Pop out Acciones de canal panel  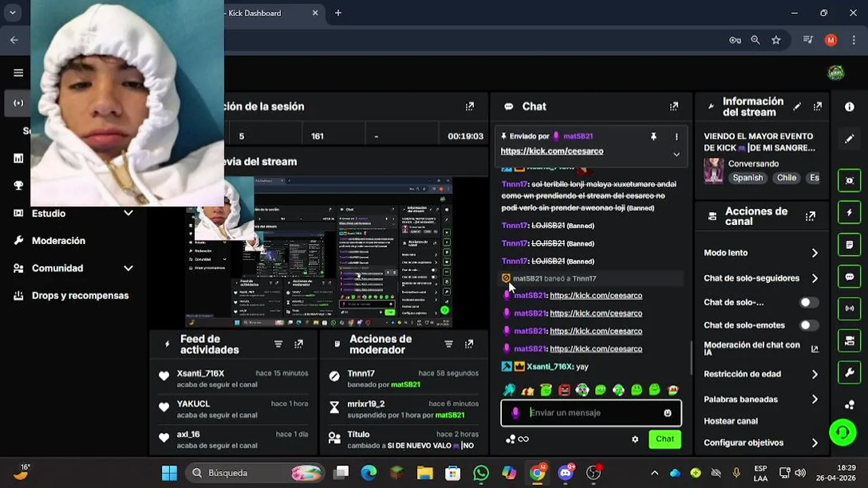pos(810,216)
